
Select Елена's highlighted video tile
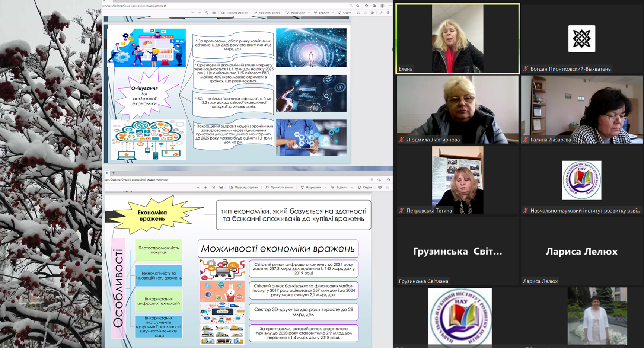458,39
